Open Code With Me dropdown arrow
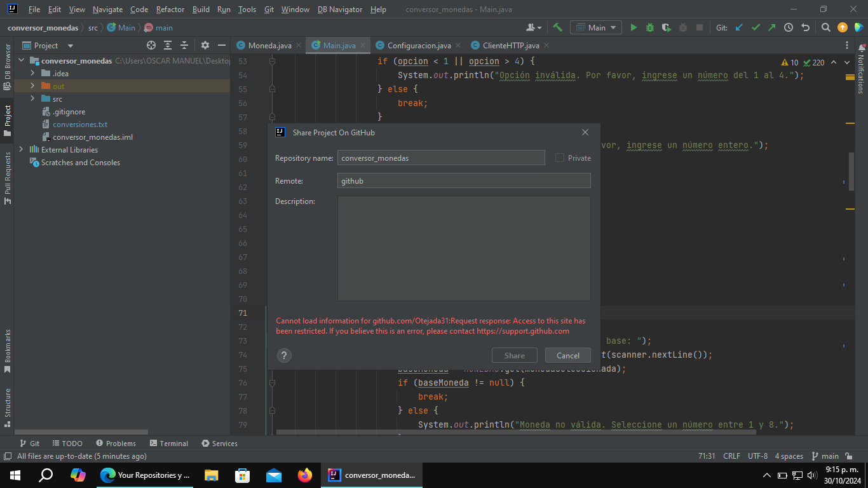Screen dimensions: 868x488 tap(539, 28)
